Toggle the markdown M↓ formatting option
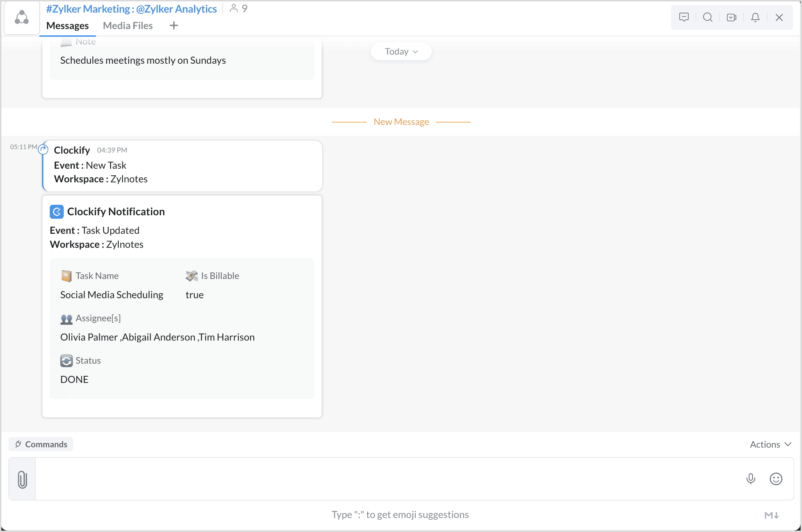802x532 pixels. pyautogui.click(x=771, y=515)
